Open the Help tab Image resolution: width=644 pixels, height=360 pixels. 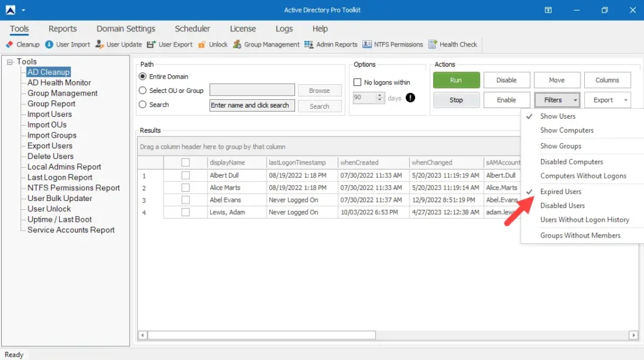tap(320, 29)
